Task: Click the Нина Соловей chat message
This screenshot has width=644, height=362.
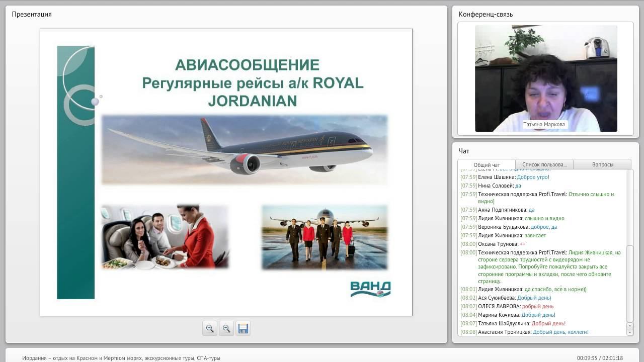Action: [x=491, y=186]
